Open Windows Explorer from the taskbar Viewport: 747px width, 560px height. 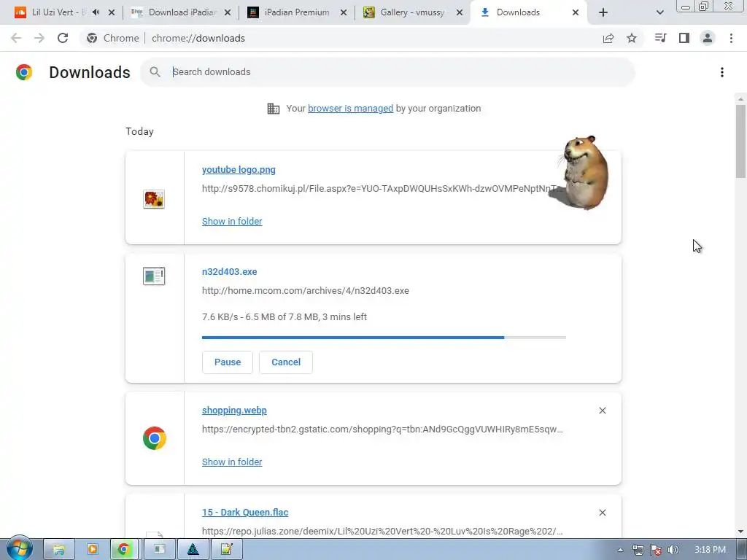[x=59, y=550]
